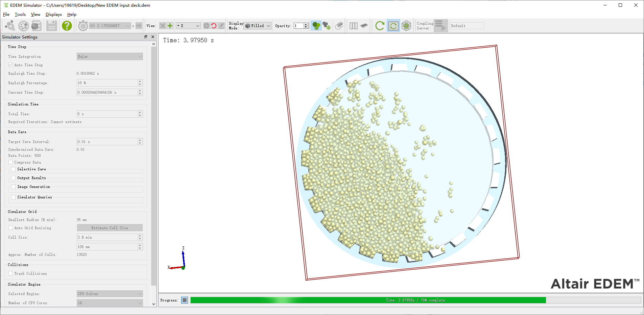Open the File menu
Viewport: 644px width, 315px height.
6,14
